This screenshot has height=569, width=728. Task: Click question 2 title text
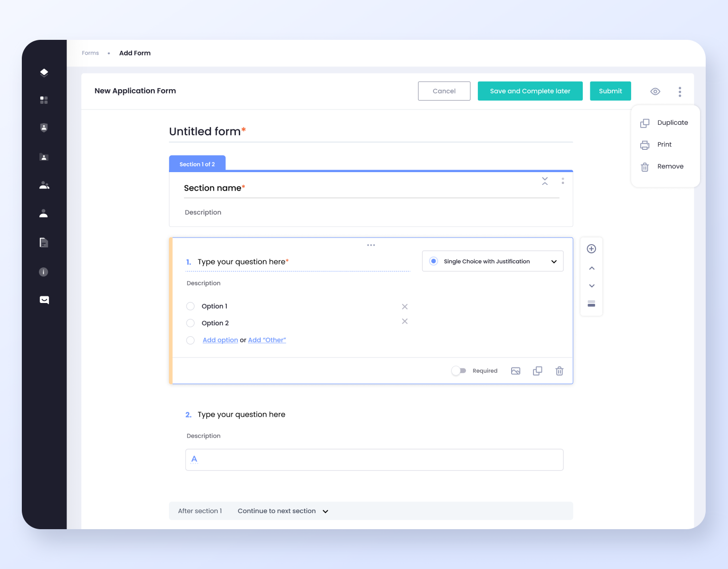pyautogui.click(x=242, y=415)
